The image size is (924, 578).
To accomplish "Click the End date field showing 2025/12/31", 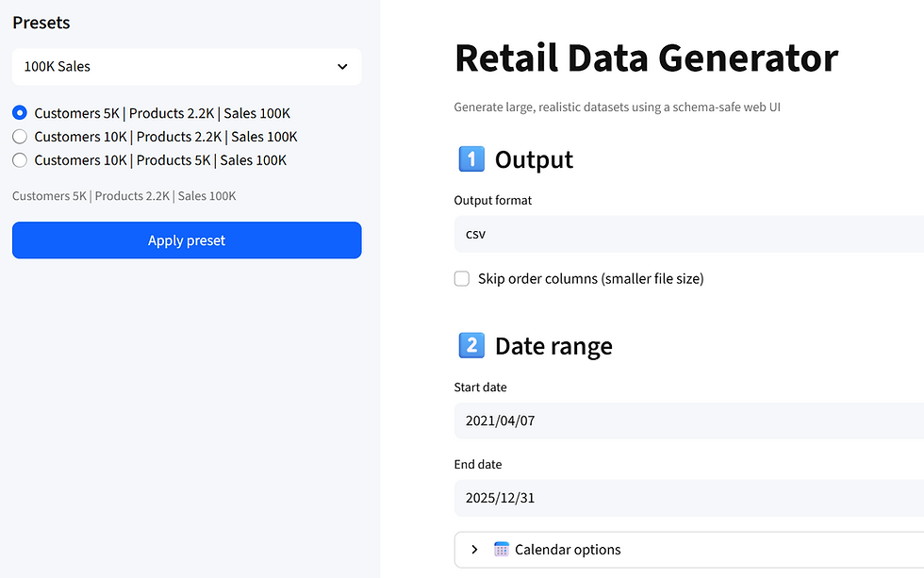I will coord(688,498).
